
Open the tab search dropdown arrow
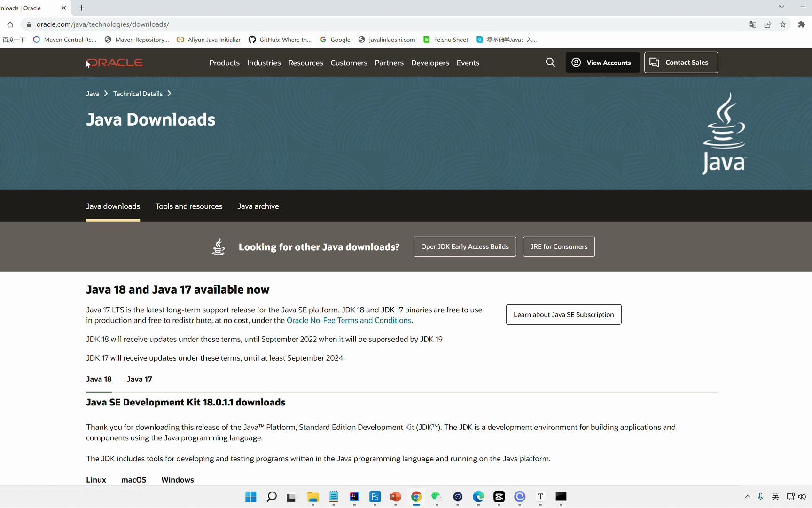tap(781, 7)
